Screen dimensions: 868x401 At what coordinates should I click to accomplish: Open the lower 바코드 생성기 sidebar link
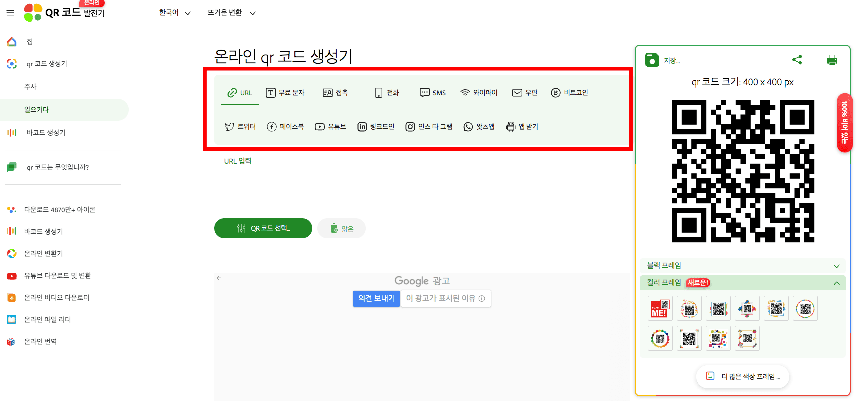click(44, 232)
